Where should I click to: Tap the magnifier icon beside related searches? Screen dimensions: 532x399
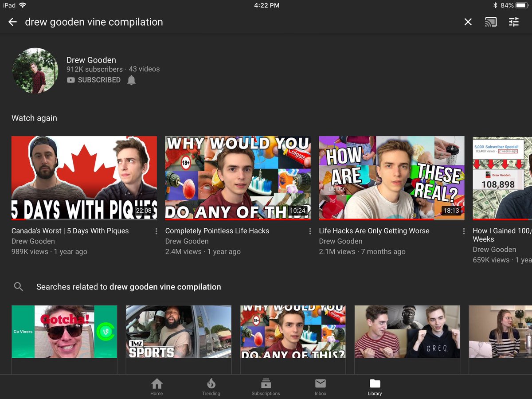click(19, 287)
